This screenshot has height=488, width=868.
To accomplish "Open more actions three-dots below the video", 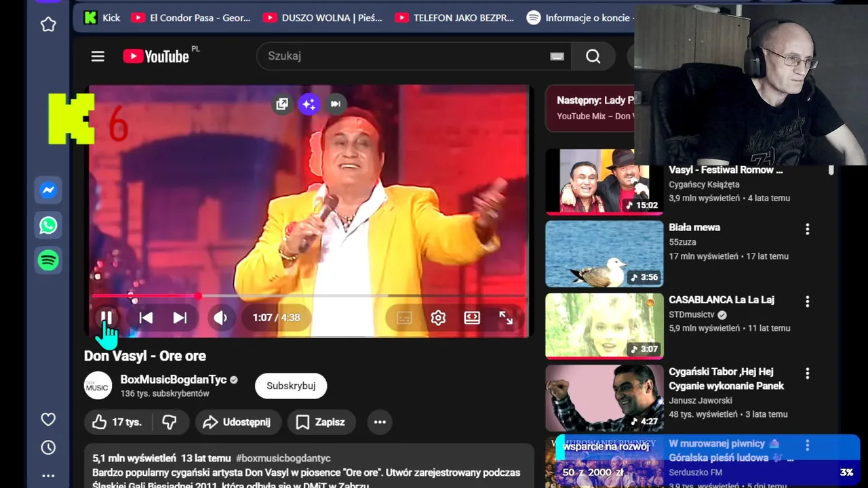I will point(380,422).
